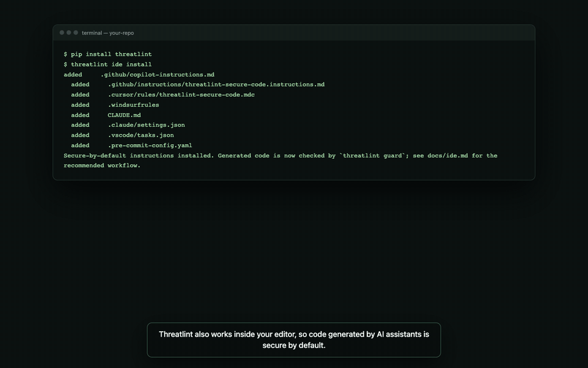Click the 'recommended workflow.' final terminal line

(102, 166)
